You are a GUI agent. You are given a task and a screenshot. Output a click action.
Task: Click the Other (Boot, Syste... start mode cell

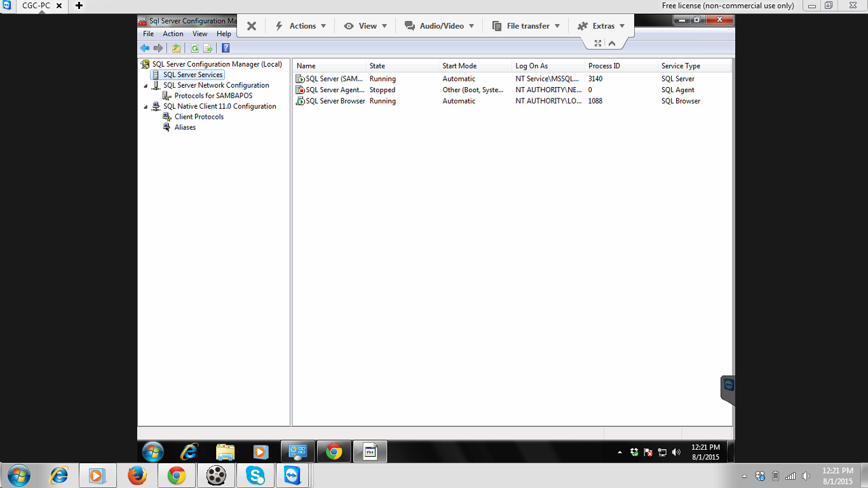tap(473, 90)
